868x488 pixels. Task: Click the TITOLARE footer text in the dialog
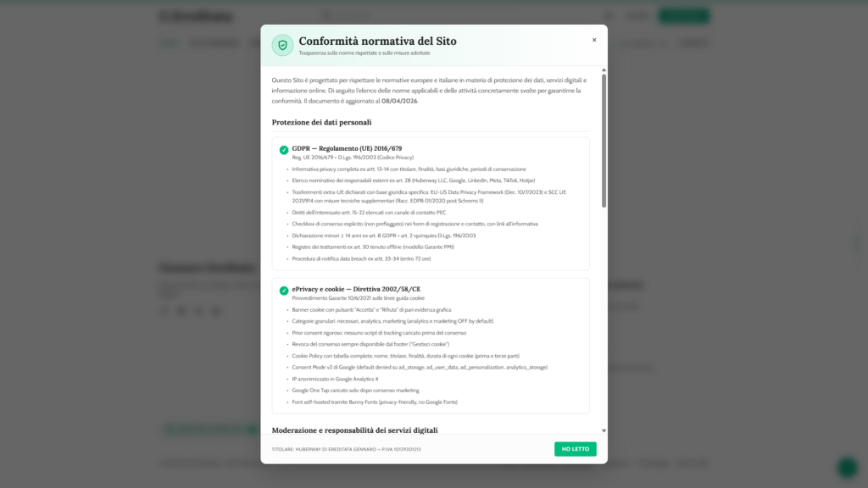tap(346, 449)
